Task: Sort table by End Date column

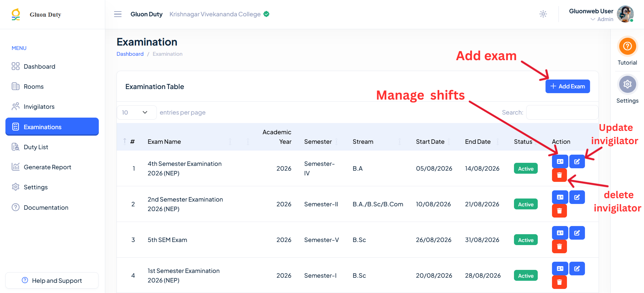Action: pos(478,142)
